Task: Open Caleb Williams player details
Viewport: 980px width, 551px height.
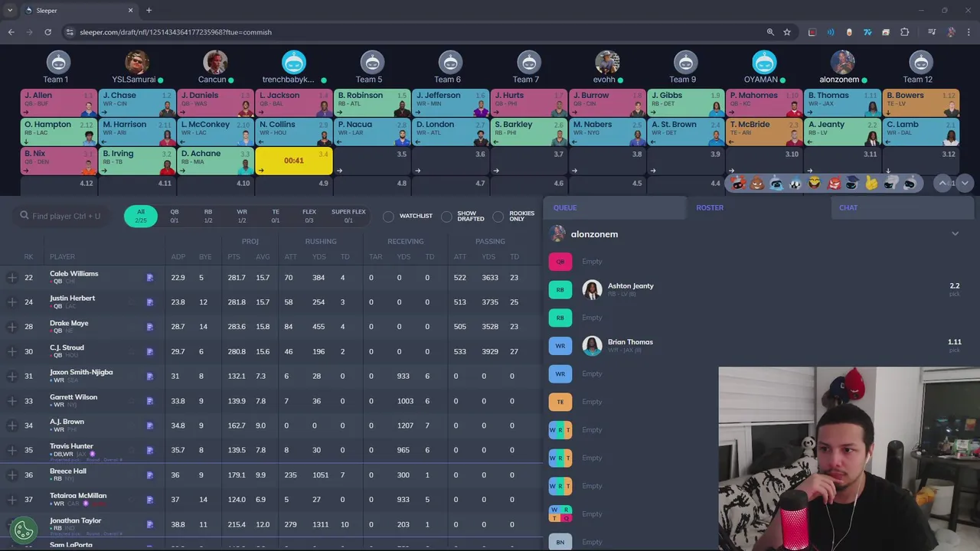Action: click(74, 274)
